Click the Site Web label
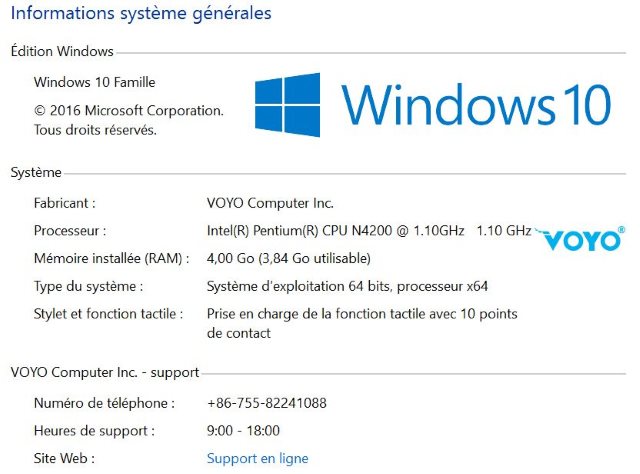The height and width of the screenshot is (474, 640). (x=64, y=458)
